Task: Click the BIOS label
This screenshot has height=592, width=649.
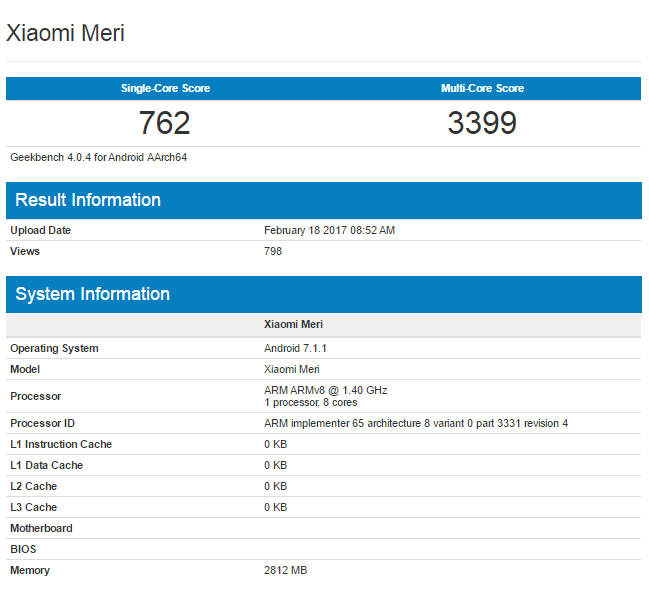Action: point(23,549)
